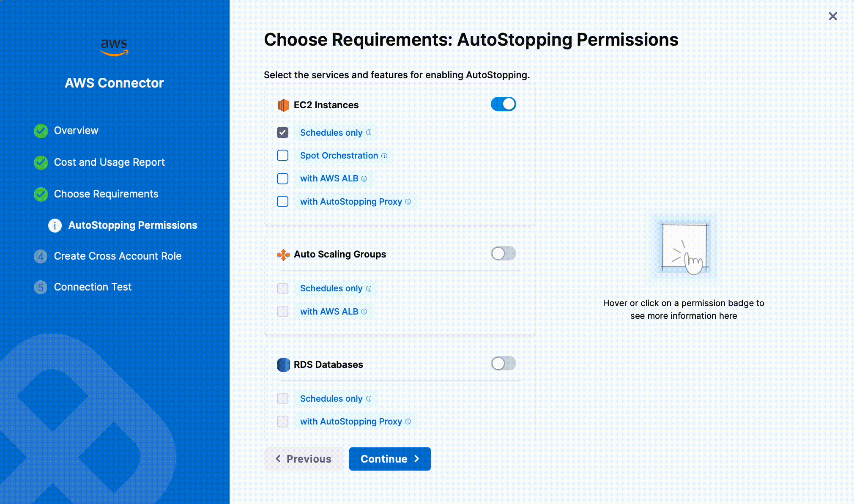Click the AWS logo in sidebar
This screenshot has width=854, height=504.
114,47
